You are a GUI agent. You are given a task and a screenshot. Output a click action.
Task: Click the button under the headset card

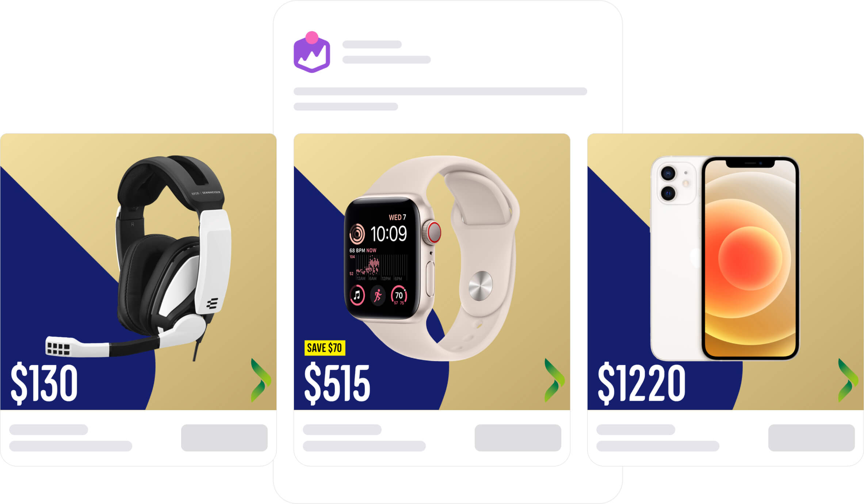(x=224, y=438)
